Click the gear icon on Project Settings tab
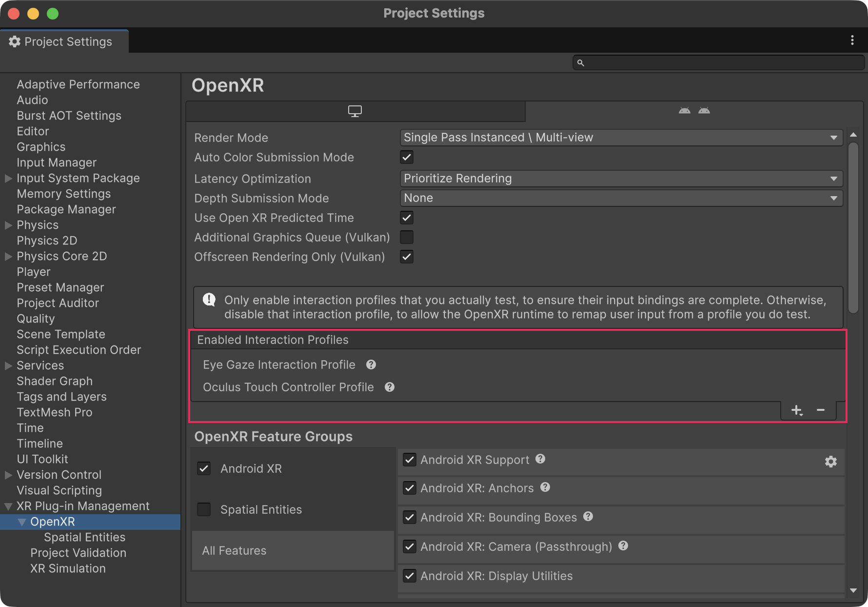Screen dimensions: 868x607 15,41
